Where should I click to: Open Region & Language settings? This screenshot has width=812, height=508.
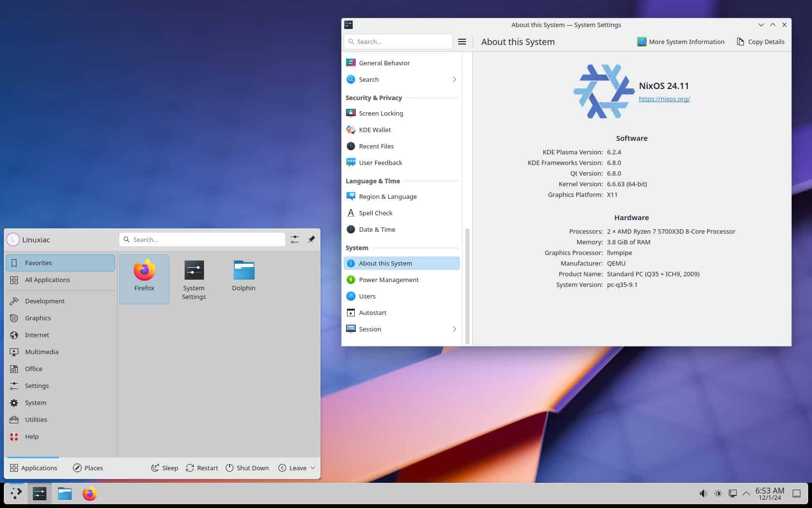point(388,196)
